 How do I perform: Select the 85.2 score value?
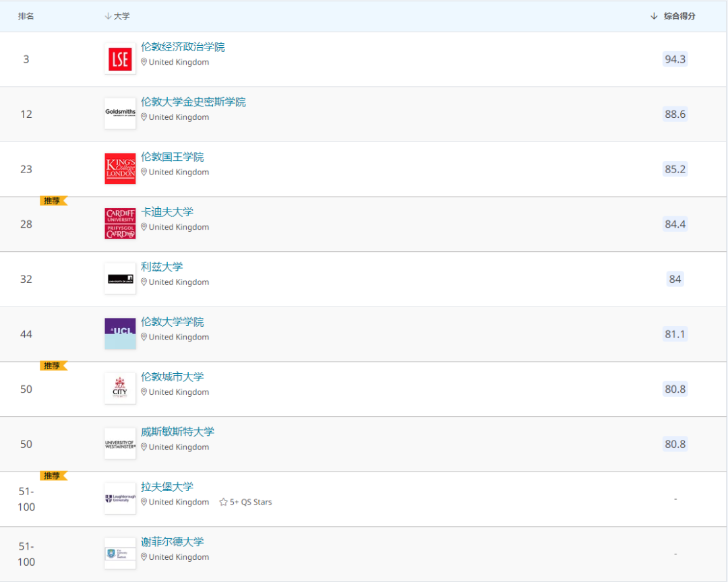675,169
